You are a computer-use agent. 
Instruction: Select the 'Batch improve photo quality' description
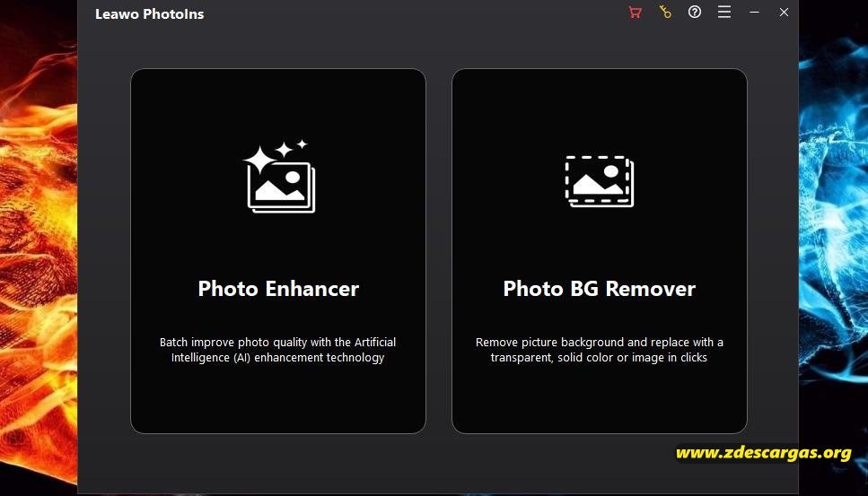(278, 350)
